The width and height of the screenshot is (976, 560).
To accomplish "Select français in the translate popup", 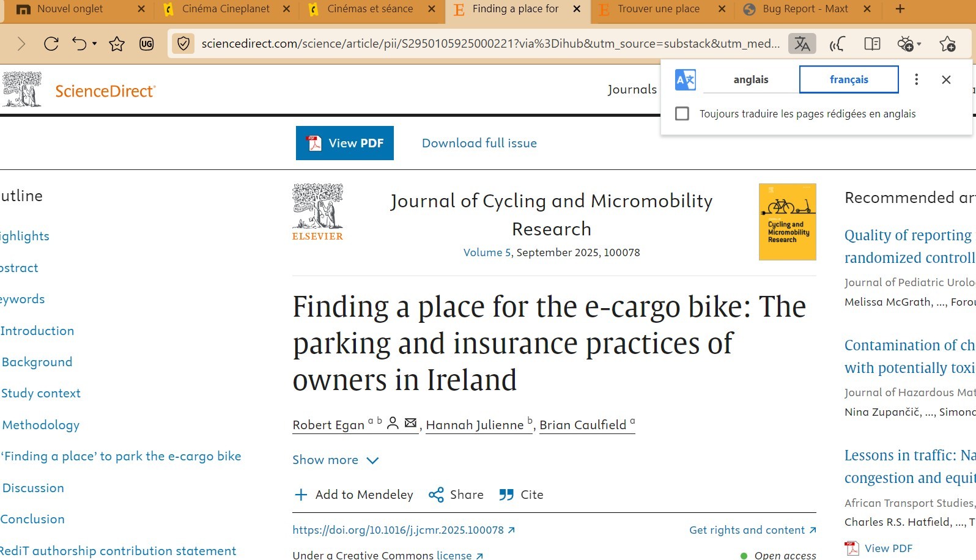I will [849, 79].
